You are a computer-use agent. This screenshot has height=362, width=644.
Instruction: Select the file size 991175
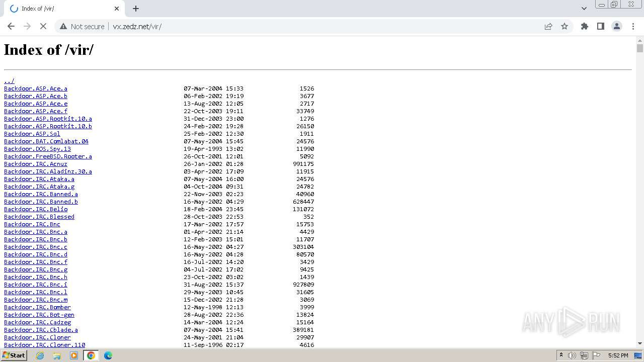[303, 164]
